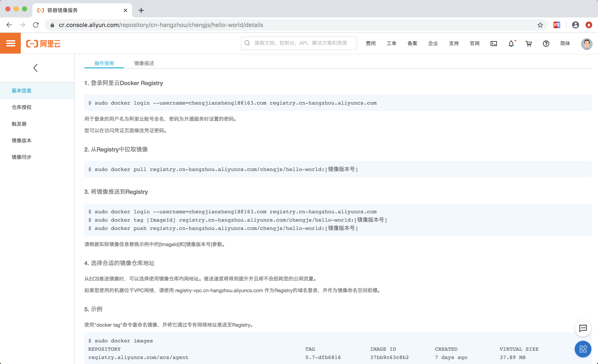
Task: Open the user avatar account menu
Action: pyautogui.click(x=586, y=44)
